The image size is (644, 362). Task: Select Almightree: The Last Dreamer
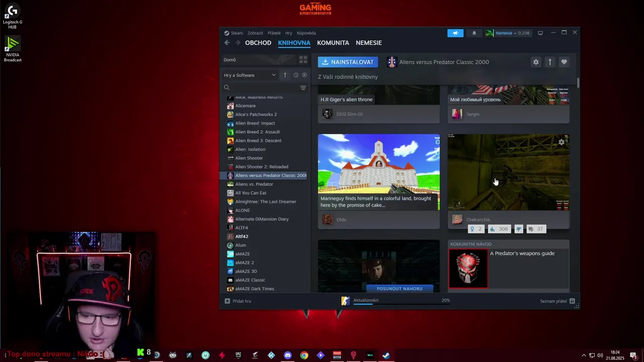click(265, 202)
